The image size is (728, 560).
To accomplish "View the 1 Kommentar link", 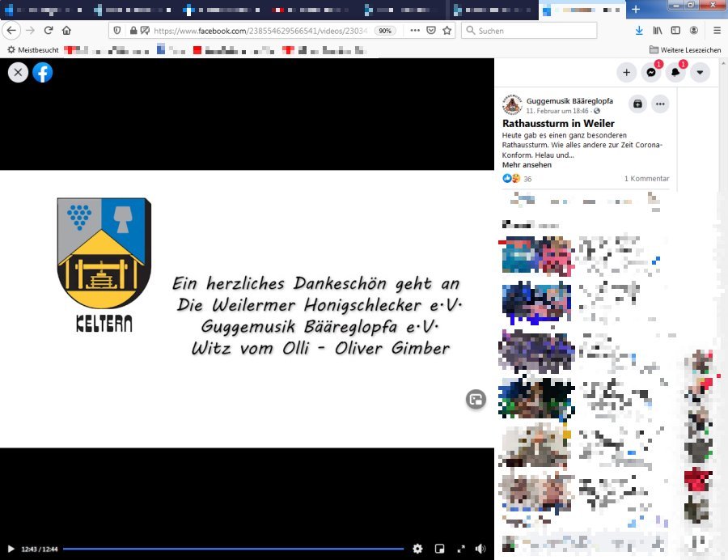I will point(646,178).
